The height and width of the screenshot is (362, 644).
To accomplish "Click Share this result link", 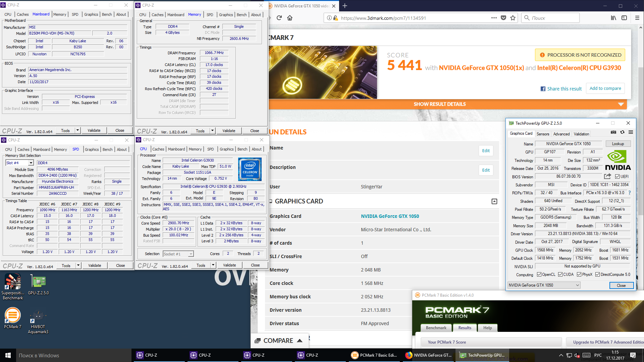I will pyautogui.click(x=561, y=89).
